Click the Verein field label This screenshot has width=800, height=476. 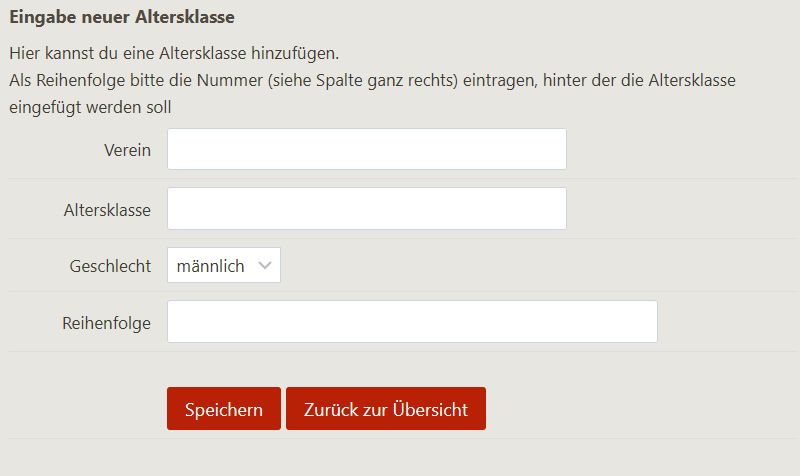click(x=127, y=150)
